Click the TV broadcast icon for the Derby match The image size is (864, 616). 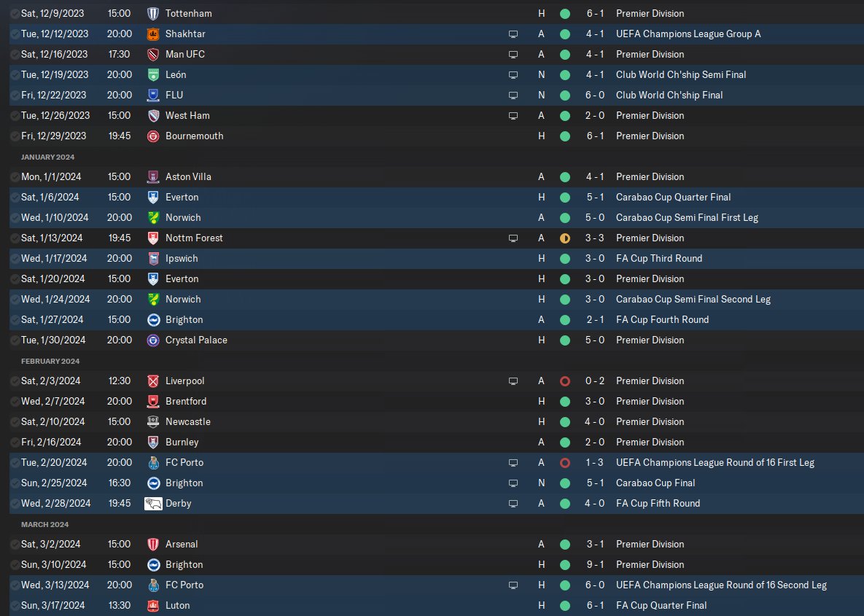point(513,503)
